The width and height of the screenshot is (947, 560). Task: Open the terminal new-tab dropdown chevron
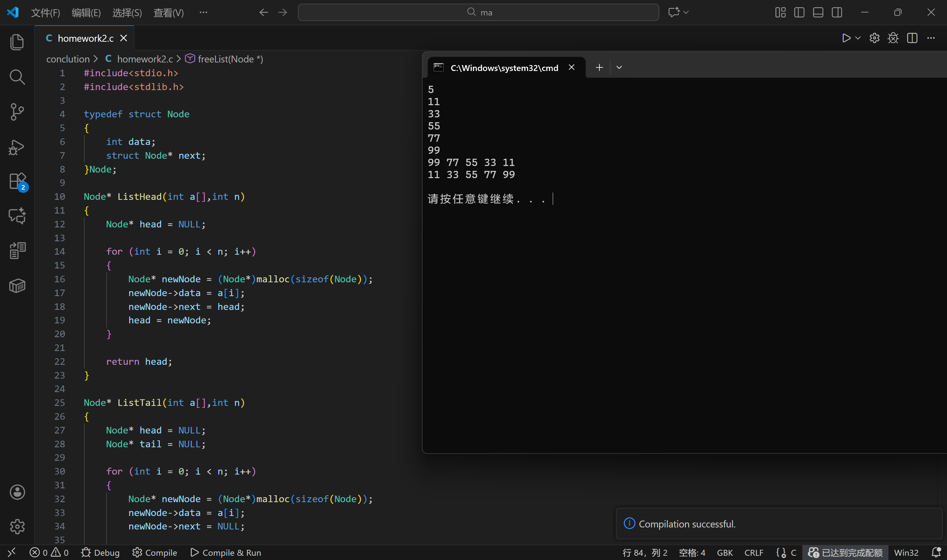pos(619,68)
